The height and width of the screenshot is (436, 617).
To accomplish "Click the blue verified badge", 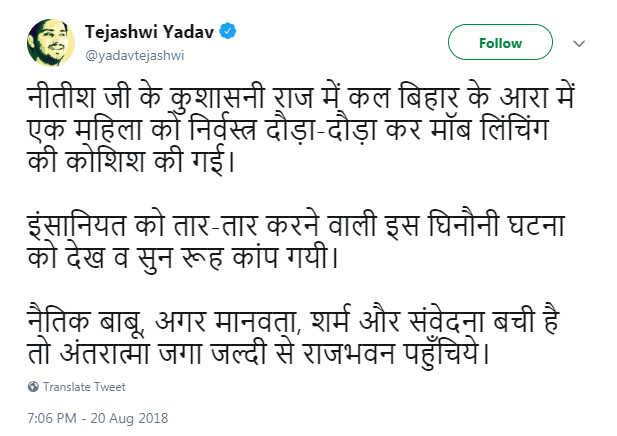I will [230, 32].
